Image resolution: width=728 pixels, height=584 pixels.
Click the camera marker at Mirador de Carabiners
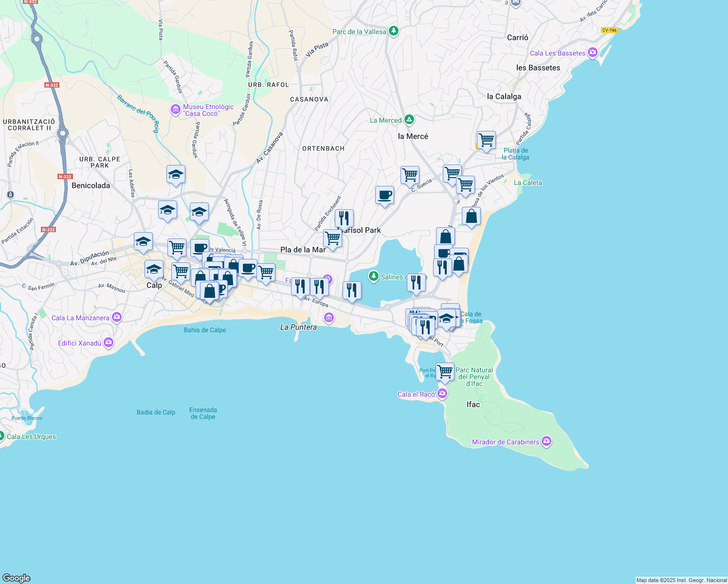point(546,441)
